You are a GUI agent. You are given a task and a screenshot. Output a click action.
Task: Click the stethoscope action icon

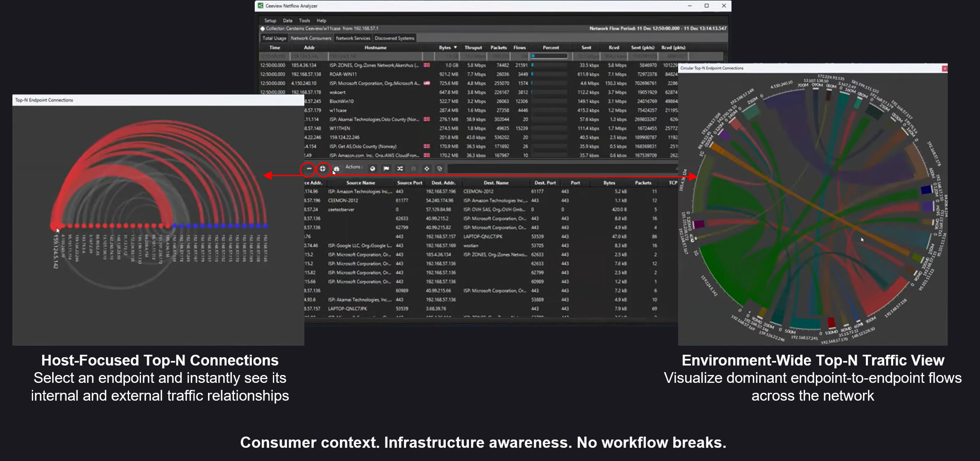(440, 169)
